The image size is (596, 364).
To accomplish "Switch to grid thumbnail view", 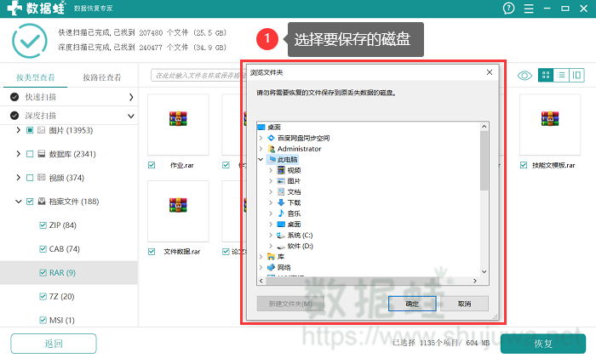I will point(546,75).
